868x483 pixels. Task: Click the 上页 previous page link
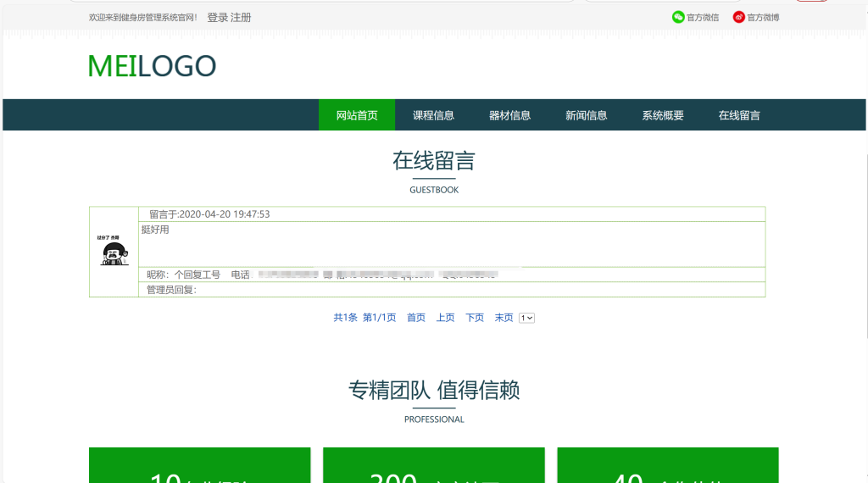pyautogui.click(x=445, y=318)
